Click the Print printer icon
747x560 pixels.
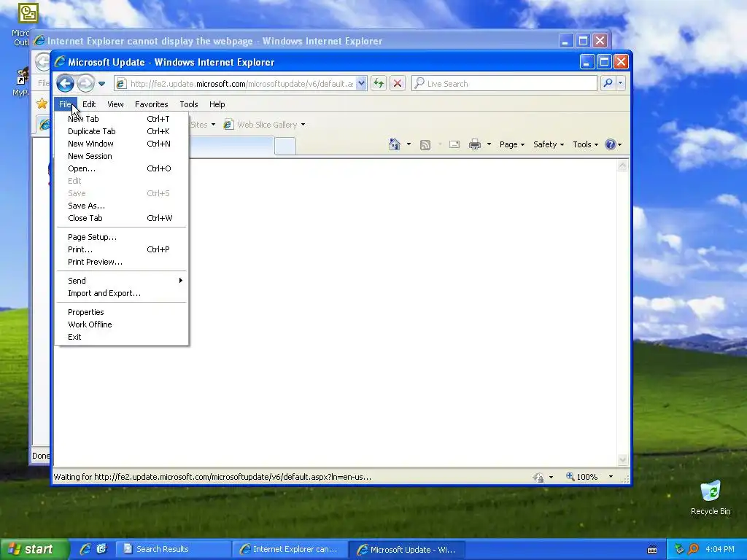coord(475,144)
